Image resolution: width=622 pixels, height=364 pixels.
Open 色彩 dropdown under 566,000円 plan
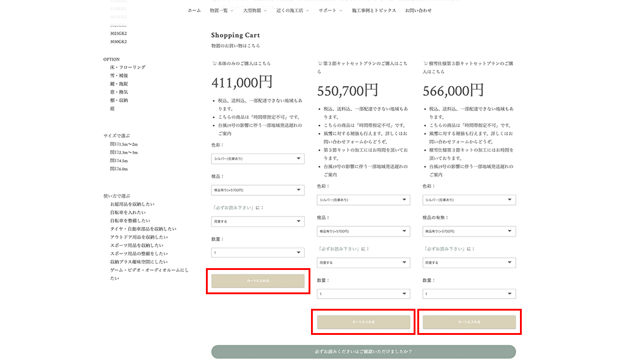pos(469,200)
